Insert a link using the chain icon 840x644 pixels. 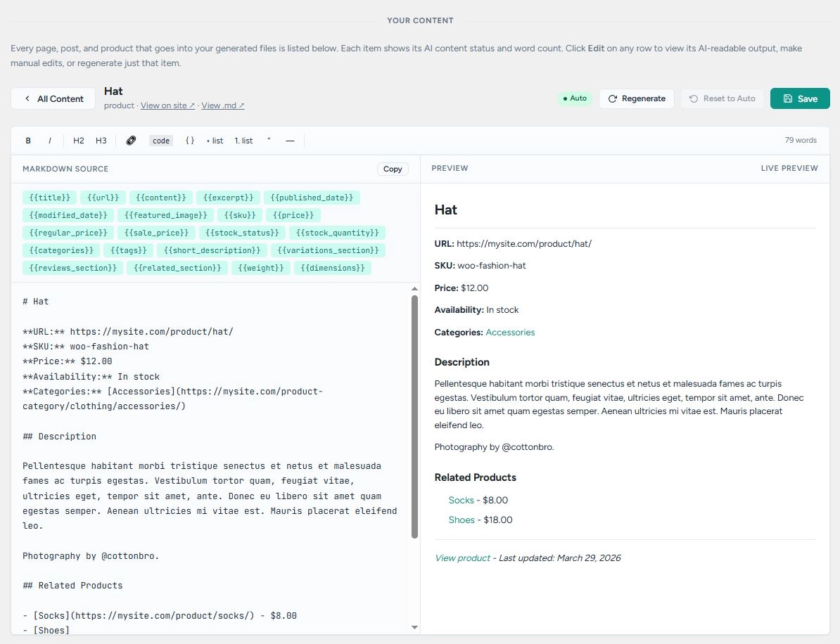coord(132,141)
